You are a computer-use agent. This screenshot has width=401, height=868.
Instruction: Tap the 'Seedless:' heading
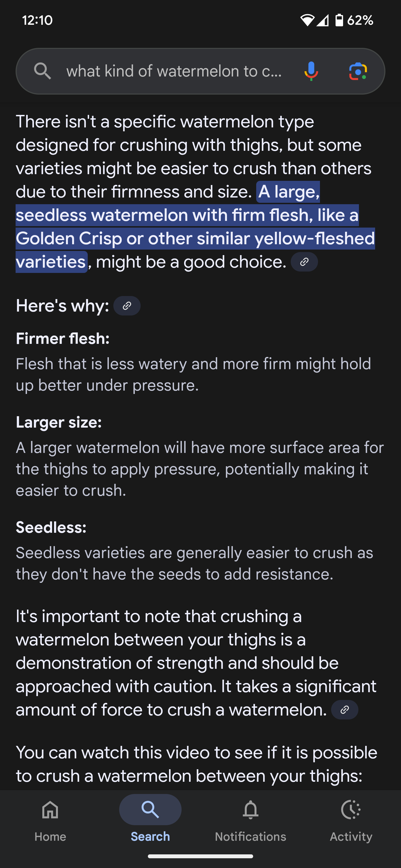click(x=51, y=527)
